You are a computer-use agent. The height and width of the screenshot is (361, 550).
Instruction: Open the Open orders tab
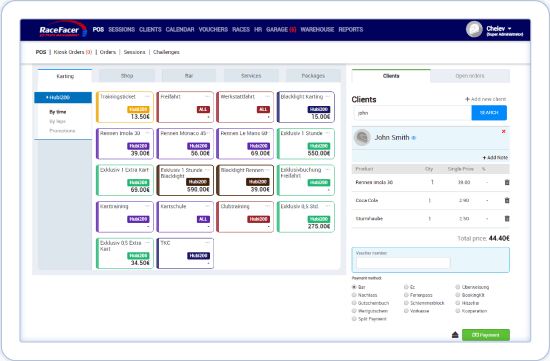(470, 76)
